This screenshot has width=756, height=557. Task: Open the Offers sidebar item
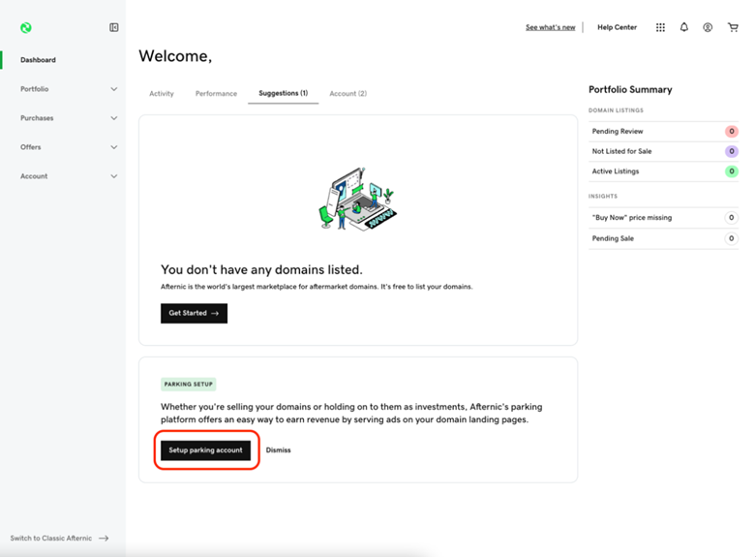pyautogui.click(x=30, y=147)
